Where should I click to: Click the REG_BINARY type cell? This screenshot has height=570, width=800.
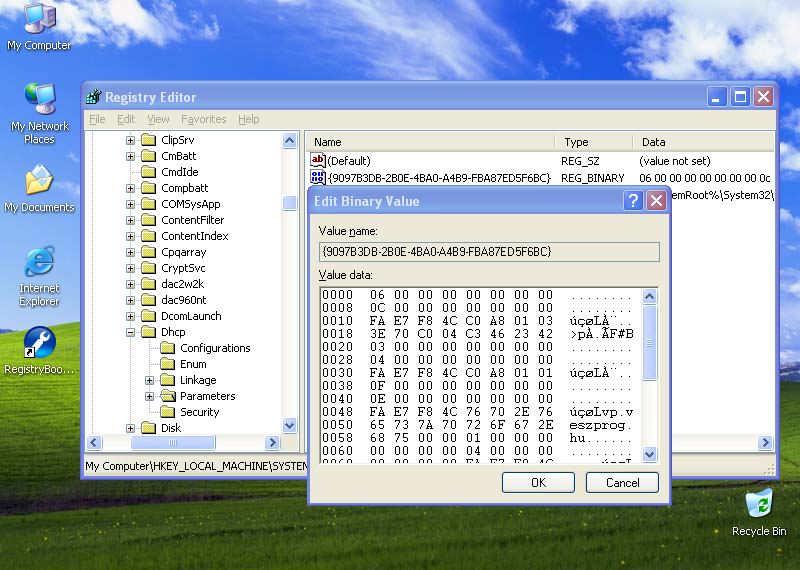(x=592, y=178)
